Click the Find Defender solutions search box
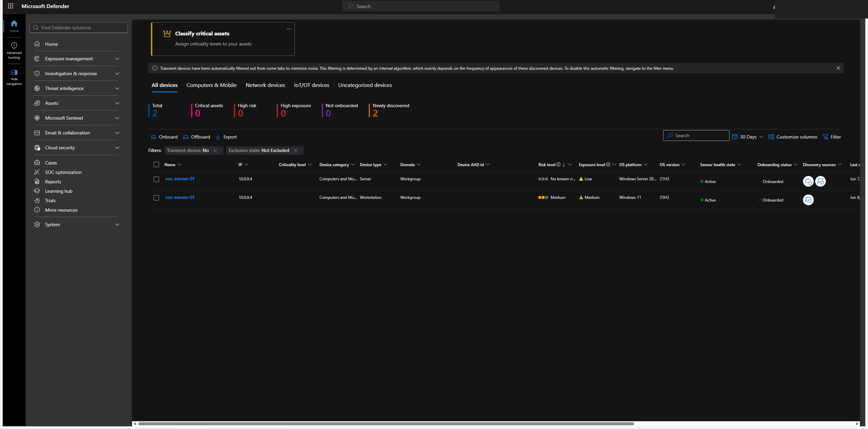 (79, 28)
